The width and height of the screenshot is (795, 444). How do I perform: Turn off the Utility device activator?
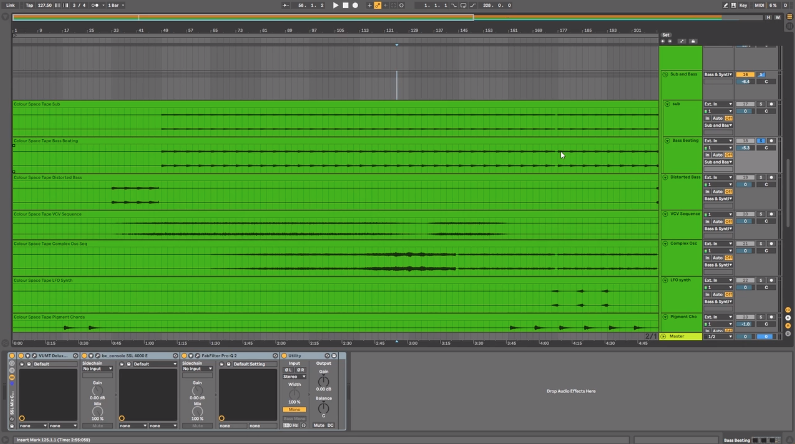(x=284, y=356)
